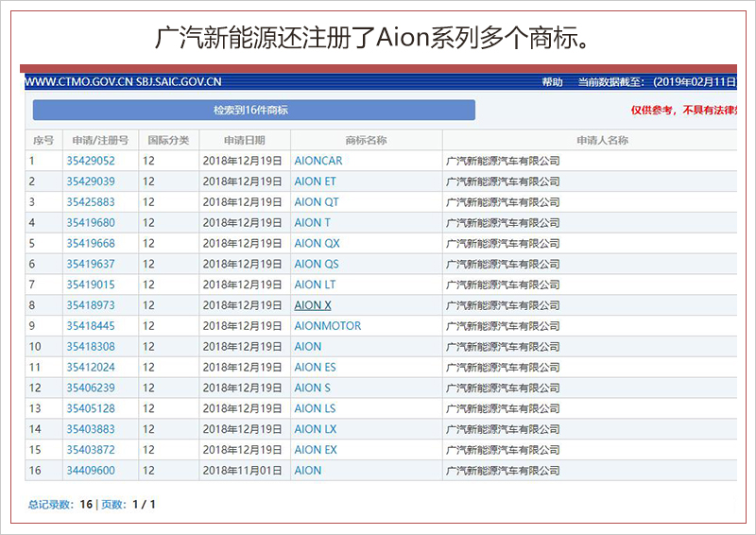Click the 商标名称 column header
Viewport: 756px width, 535px height.
click(366, 141)
